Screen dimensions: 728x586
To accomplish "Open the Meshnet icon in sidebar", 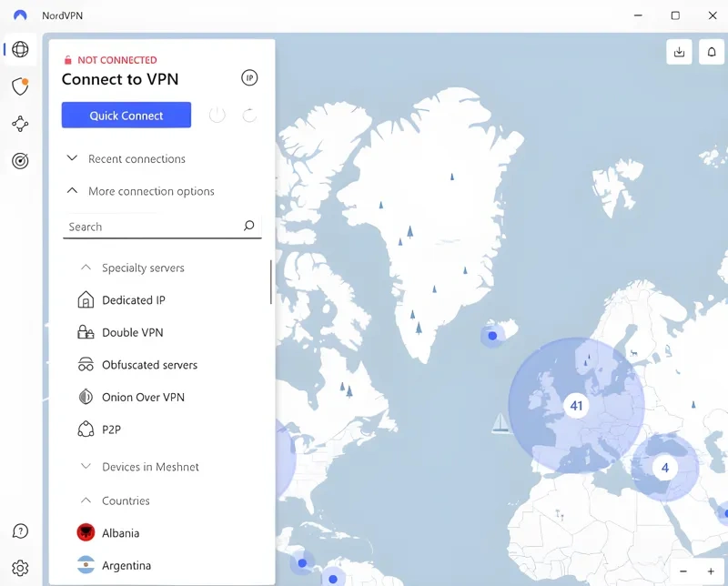I will point(20,124).
